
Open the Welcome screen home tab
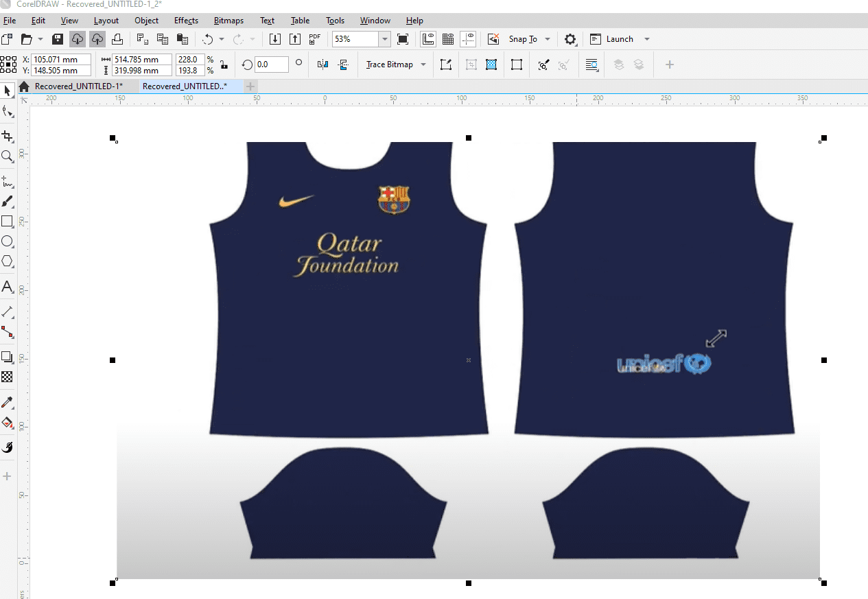pos(24,86)
